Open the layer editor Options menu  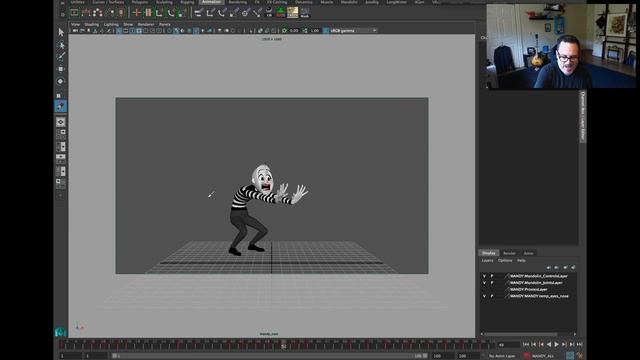click(505, 260)
